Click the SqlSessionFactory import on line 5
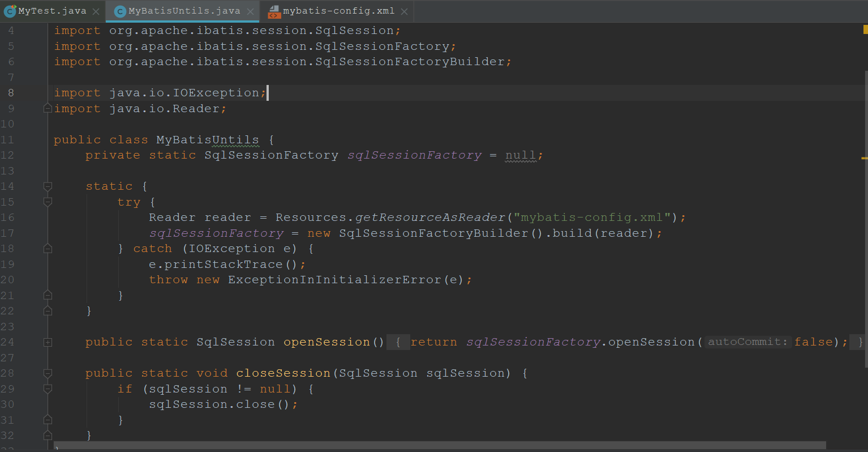The height and width of the screenshot is (452, 868). tap(279, 46)
